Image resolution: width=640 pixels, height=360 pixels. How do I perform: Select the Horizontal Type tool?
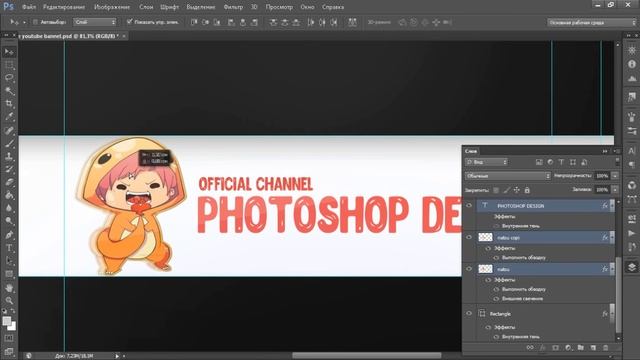[9, 248]
